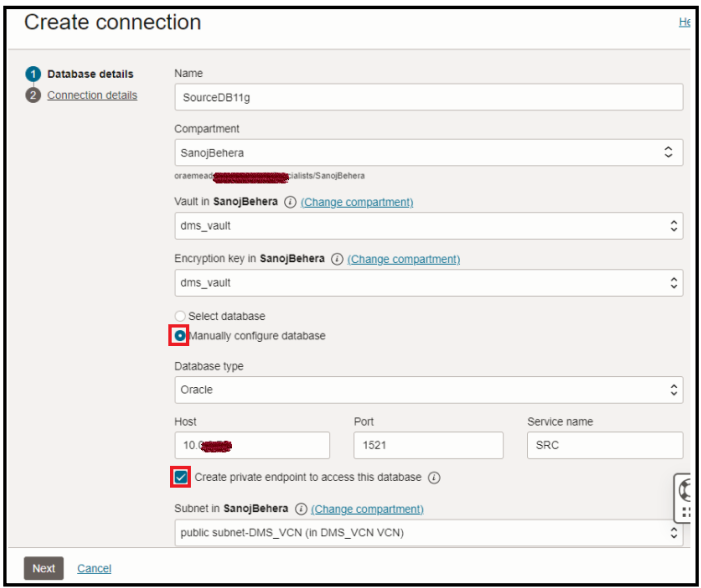
Task: Expand the Compartment dropdown
Action: tap(428, 153)
